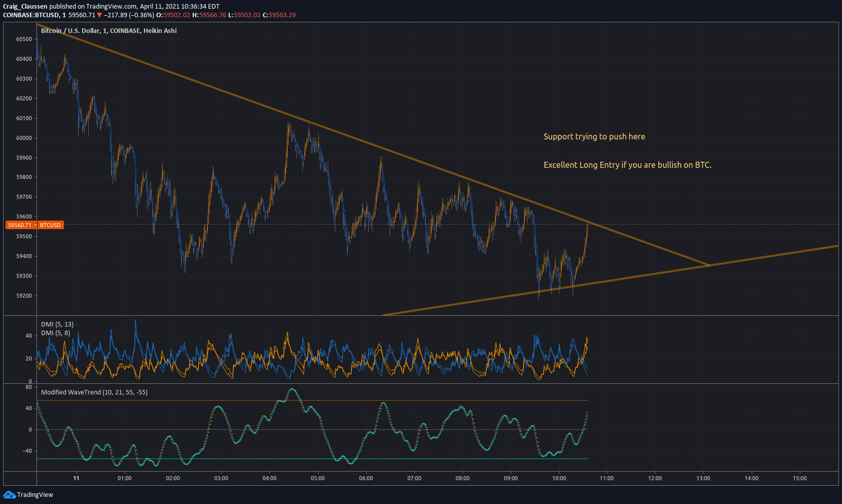842x504 pixels.
Task: Select the chart title 'Bitcoin / U.S. Dollar, 1, COINBASE, Heikin Ashi'
Action: click(x=109, y=31)
